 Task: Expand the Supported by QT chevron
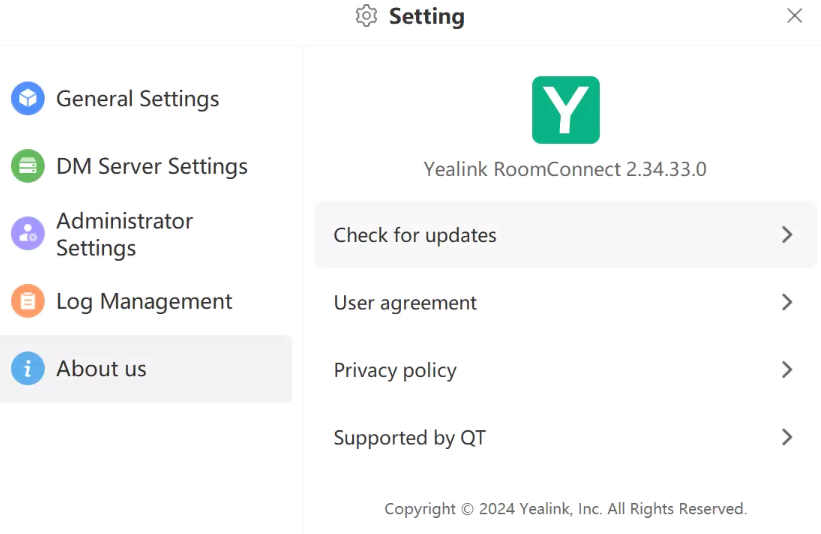pos(787,437)
